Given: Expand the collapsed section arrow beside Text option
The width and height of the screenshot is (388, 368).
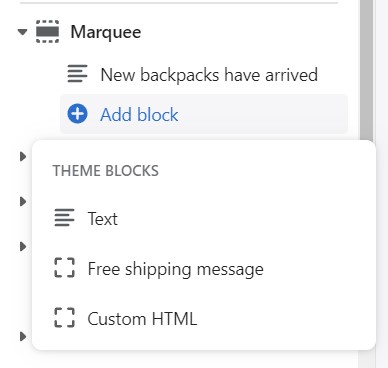Looking at the screenshot, I should tap(23, 201).
